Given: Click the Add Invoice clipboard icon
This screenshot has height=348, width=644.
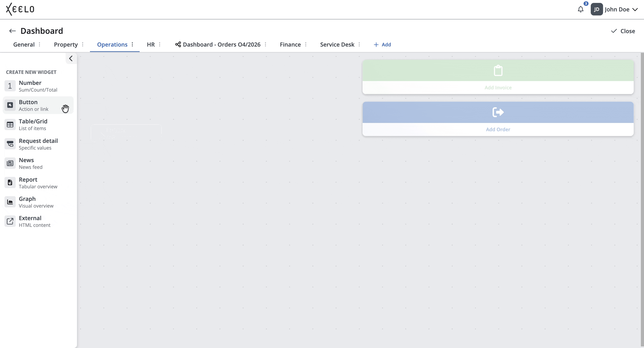Looking at the screenshot, I should [498, 71].
